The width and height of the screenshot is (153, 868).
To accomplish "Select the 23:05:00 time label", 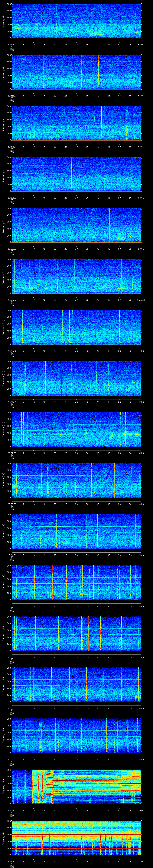I will 12,606.
